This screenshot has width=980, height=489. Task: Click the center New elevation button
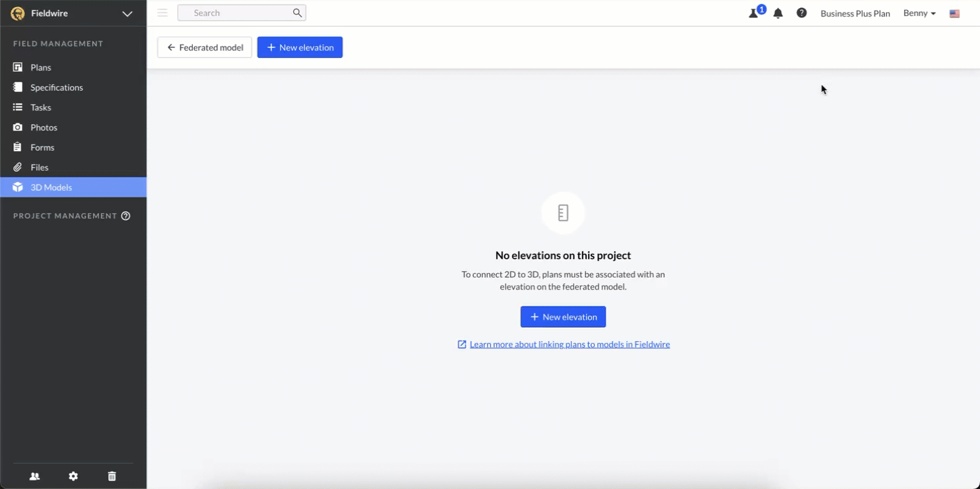click(563, 317)
